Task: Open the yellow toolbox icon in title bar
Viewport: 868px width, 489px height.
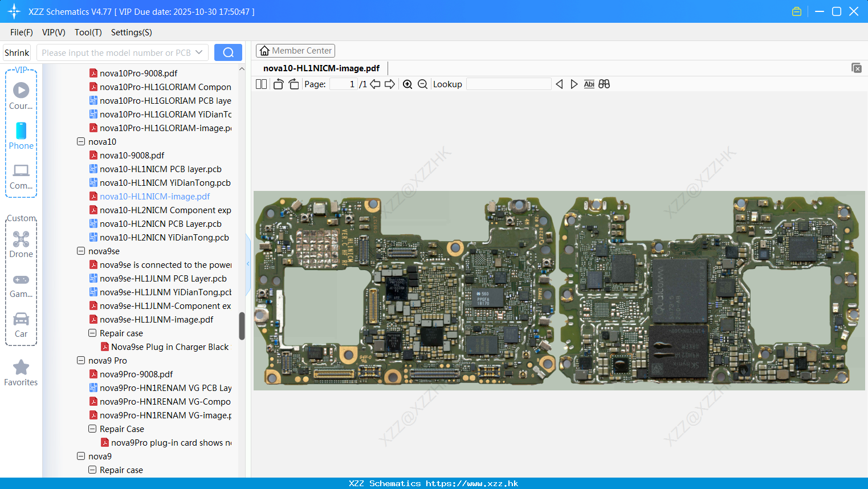Action: (x=797, y=11)
